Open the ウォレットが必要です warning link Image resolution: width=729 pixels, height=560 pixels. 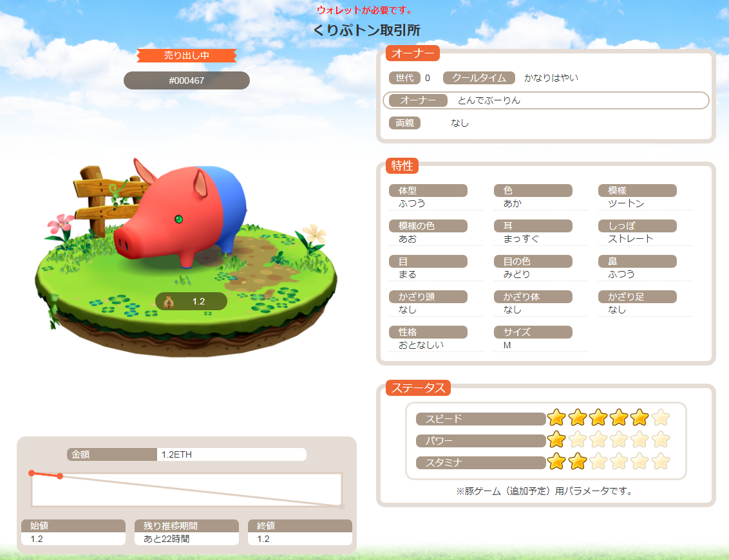[364, 10]
